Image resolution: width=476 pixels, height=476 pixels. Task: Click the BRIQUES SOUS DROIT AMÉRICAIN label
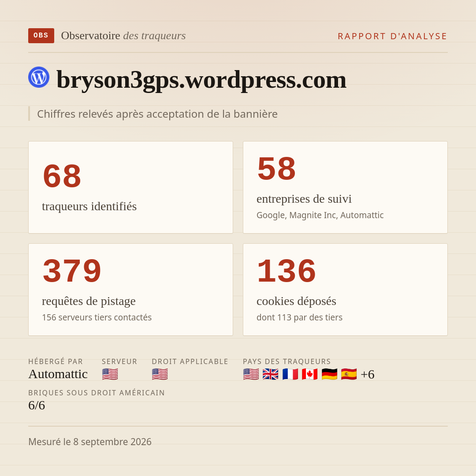click(97, 393)
